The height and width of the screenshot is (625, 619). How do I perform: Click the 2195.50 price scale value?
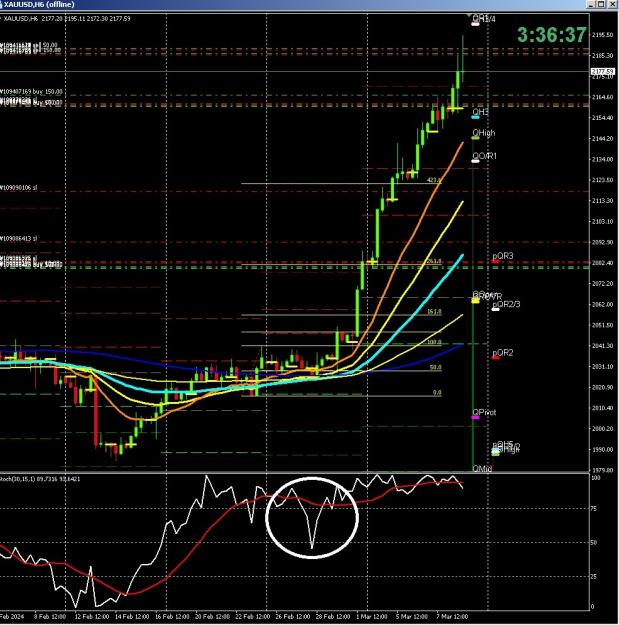point(603,35)
